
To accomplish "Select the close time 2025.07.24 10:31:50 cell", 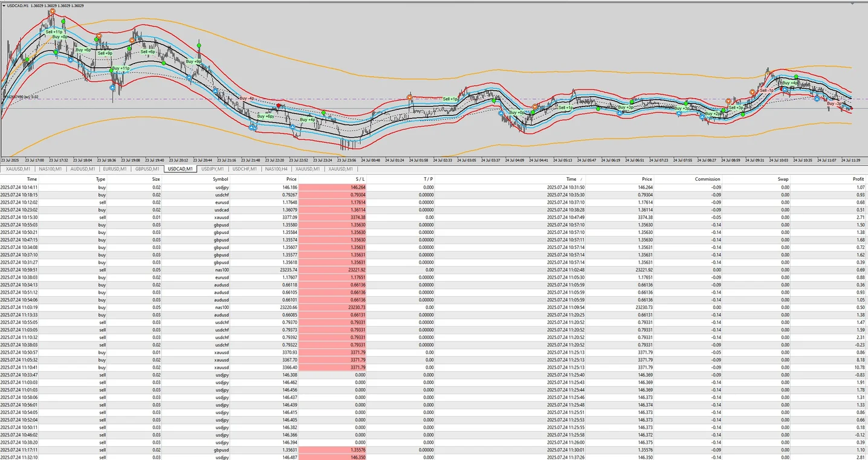I will 566,187.
